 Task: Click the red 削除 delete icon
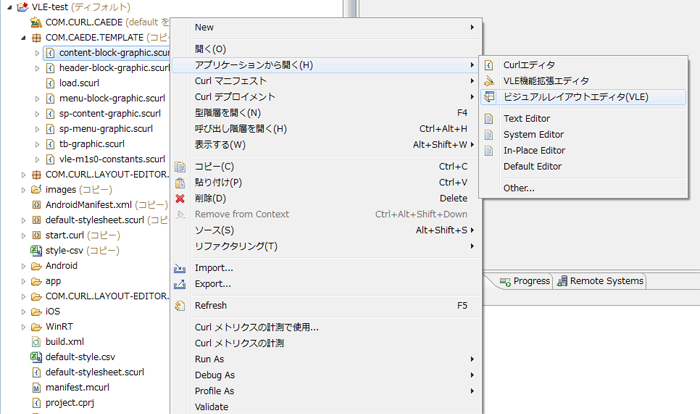click(x=180, y=198)
